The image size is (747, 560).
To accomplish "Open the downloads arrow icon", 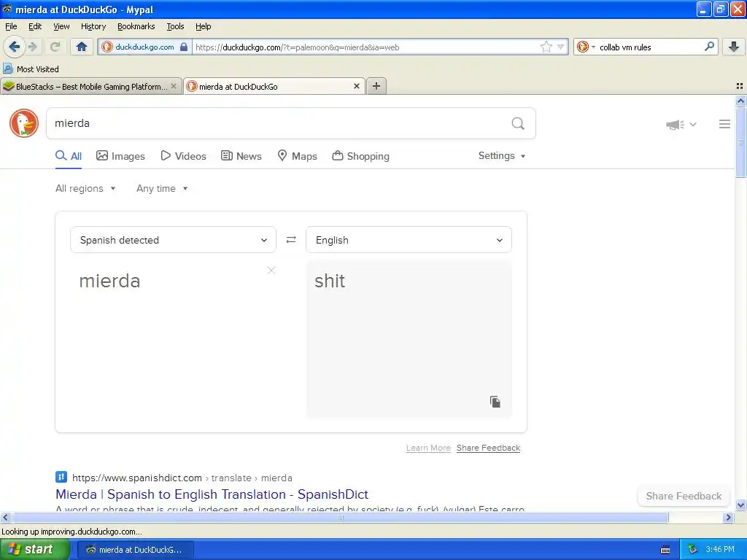I will point(734,47).
